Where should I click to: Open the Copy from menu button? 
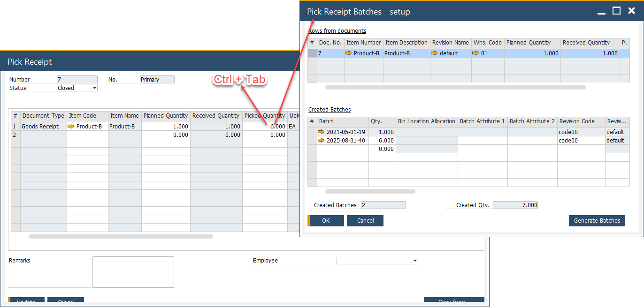[x=453, y=301]
